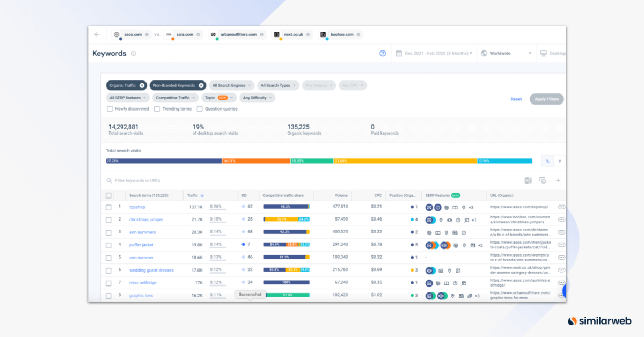Select the puffer jacket row checkbox
The width and height of the screenshot is (644, 337).
[108, 245]
